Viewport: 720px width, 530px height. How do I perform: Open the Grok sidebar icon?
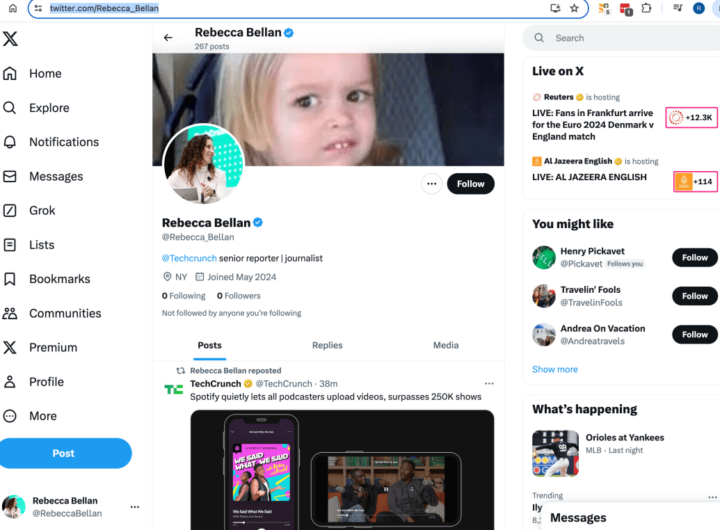click(10, 211)
